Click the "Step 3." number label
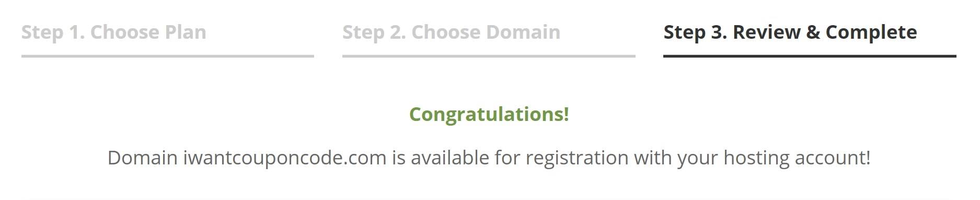The height and width of the screenshot is (200, 980). (x=695, y=32)
